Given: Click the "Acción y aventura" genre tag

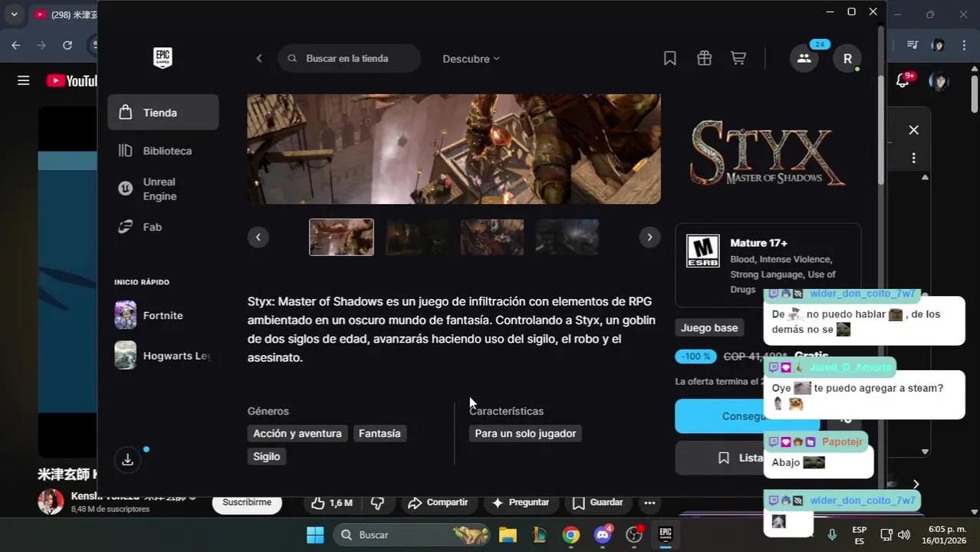Looking at the screenshot, I should [x=298, y=434].
